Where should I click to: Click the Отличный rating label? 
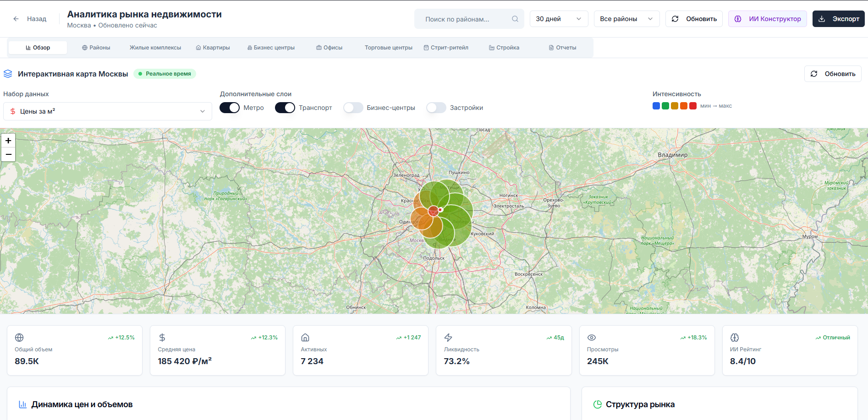coord(836,338)
